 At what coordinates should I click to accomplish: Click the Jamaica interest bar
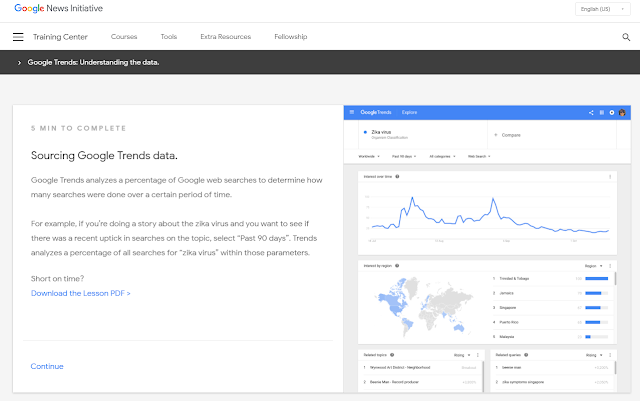click(x=596, y=293)
